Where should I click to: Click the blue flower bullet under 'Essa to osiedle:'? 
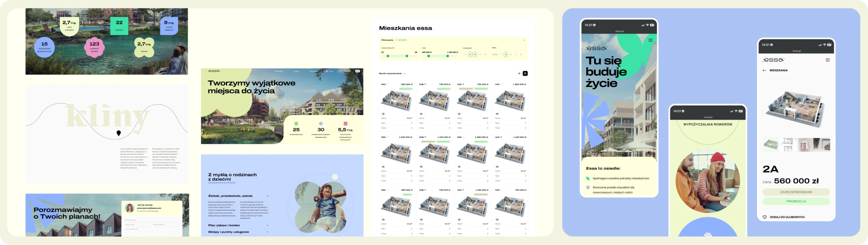pos(588,187)
